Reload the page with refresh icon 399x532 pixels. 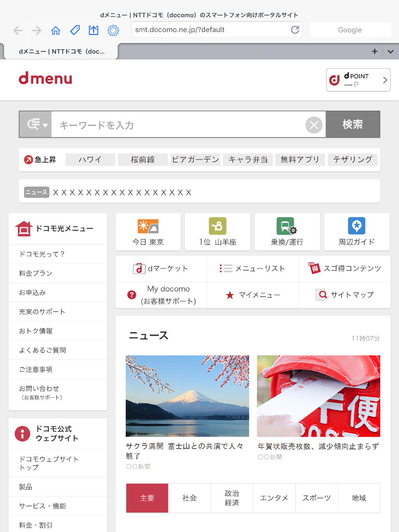(295, 30)
